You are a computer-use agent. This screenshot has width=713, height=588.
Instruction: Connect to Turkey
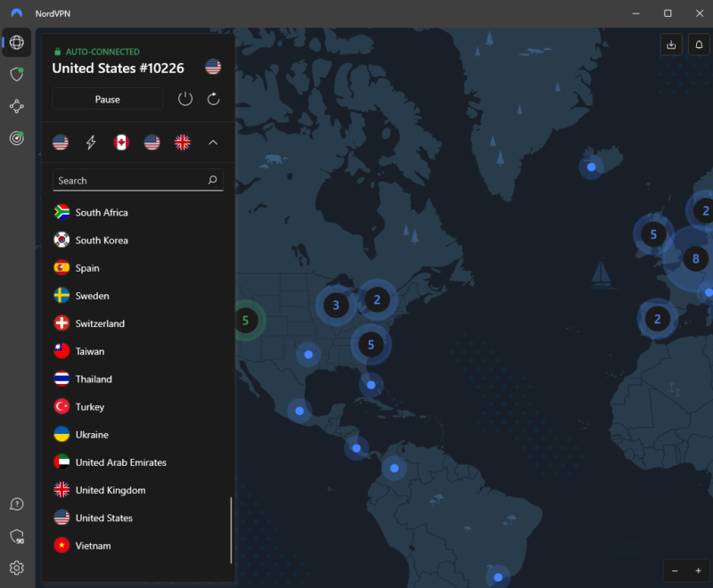point(138,406)
